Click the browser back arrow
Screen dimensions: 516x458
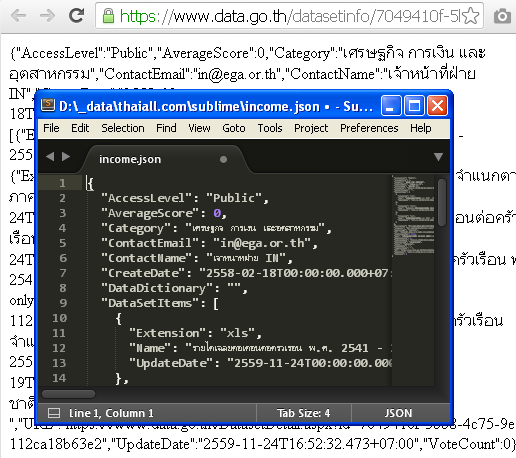19,15
